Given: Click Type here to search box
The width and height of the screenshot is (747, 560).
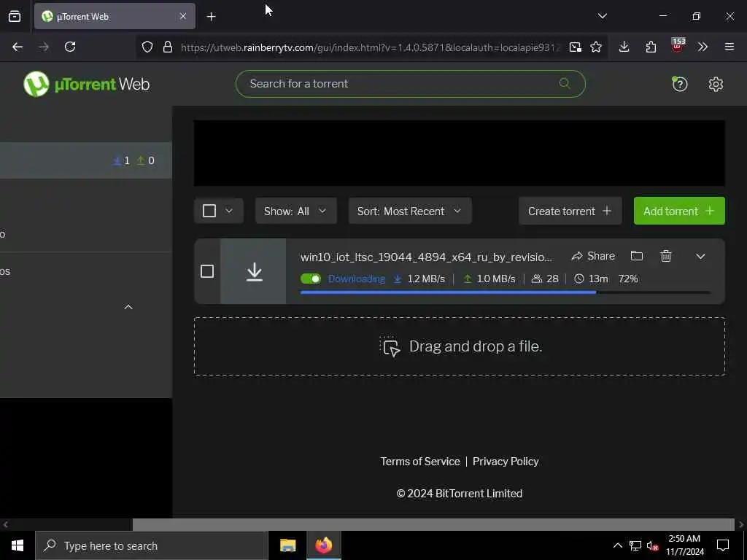Looking at the screenshot, I should pos(152,545).
